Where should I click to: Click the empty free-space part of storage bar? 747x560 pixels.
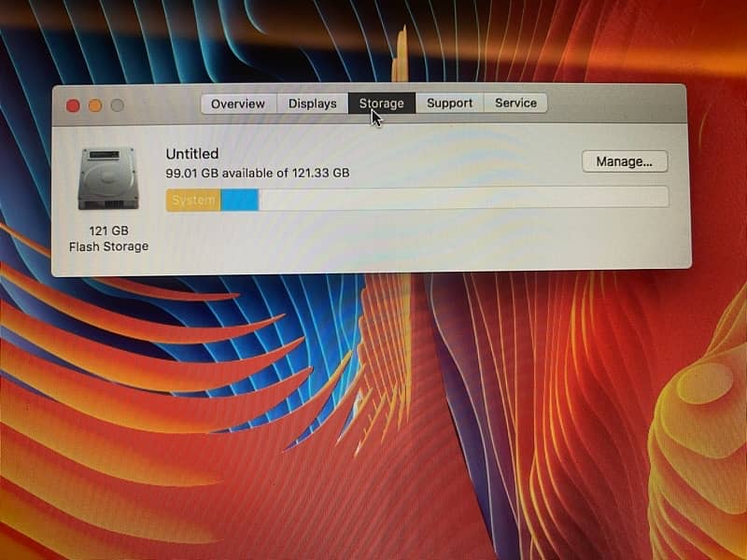[462, 198]
